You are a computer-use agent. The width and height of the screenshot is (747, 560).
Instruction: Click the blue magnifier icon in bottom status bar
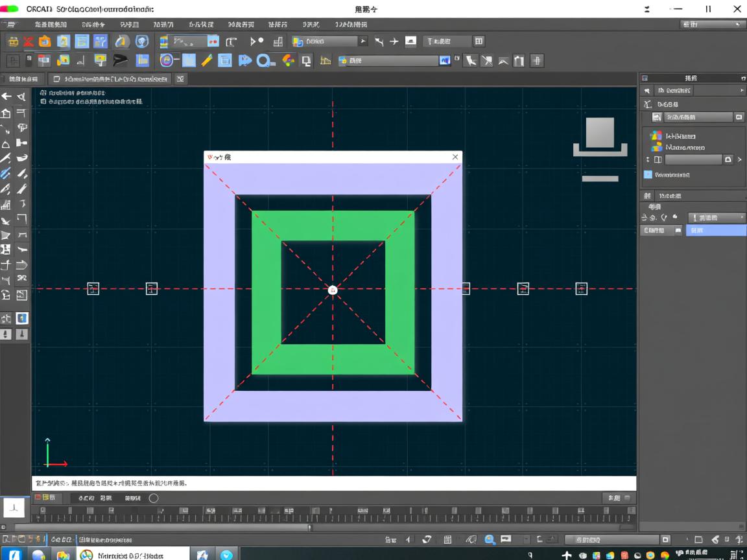tap(490, 539)
